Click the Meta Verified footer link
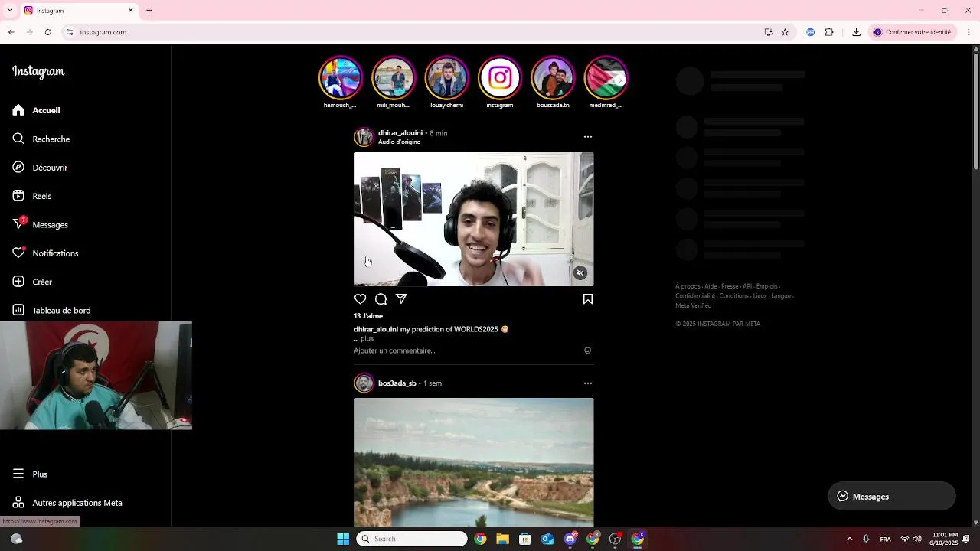The image size is (980, 551). pos(693,305)
